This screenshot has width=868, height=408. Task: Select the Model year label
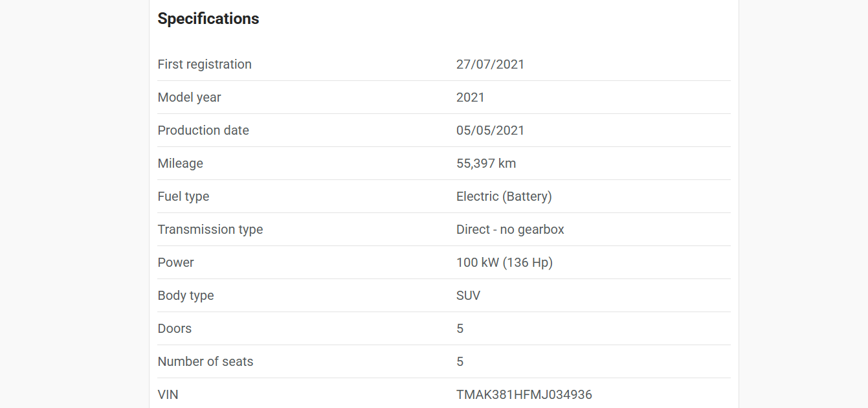pos(190,97)
